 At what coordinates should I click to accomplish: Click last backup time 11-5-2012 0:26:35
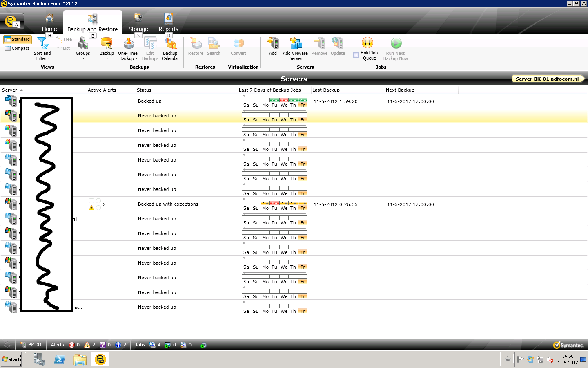(x=336, y=204)
